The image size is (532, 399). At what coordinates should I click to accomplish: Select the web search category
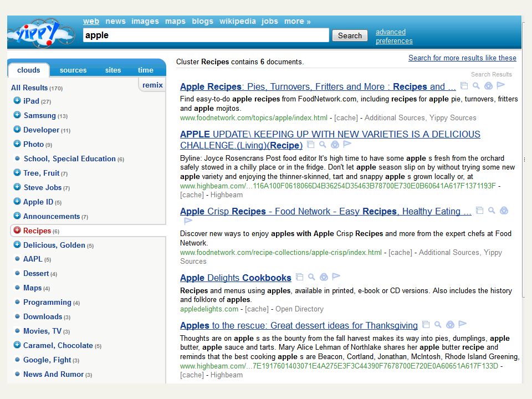coord(91,21)
